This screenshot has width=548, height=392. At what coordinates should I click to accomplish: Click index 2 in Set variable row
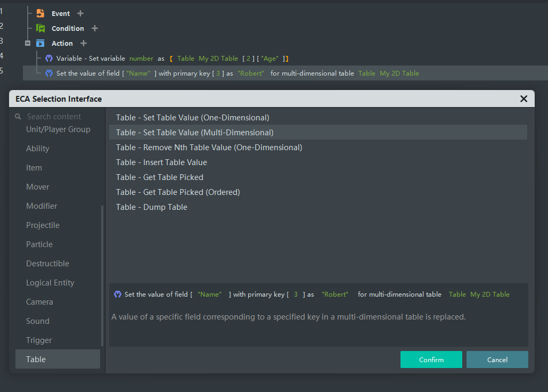click(x=249, y=59)
